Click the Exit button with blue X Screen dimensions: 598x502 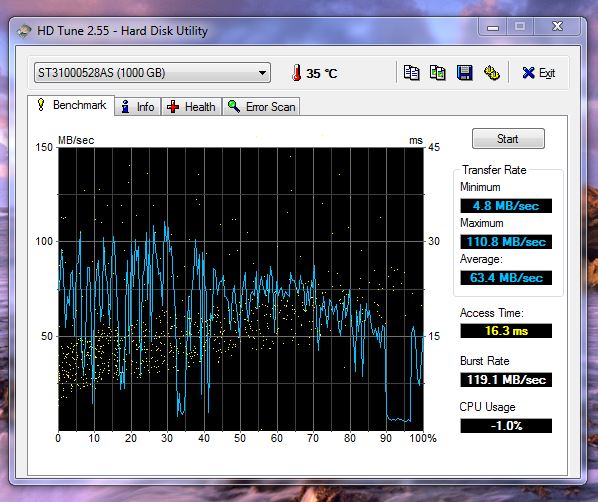539,72
